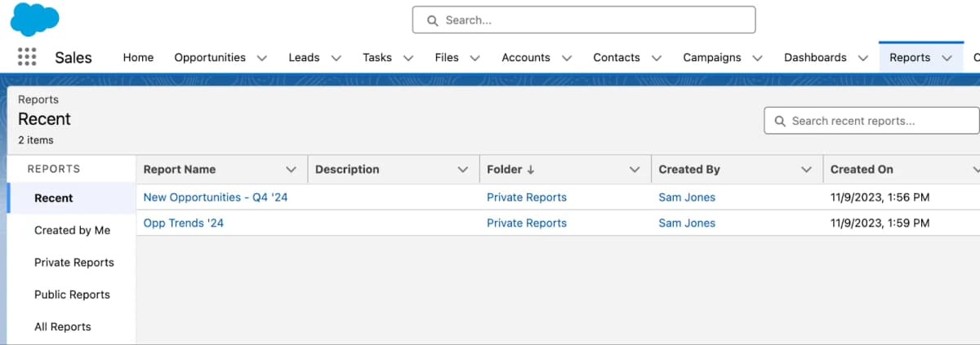
Task: Expand the Dashboards tab dropdown chevron
Action: coord(863,58)
